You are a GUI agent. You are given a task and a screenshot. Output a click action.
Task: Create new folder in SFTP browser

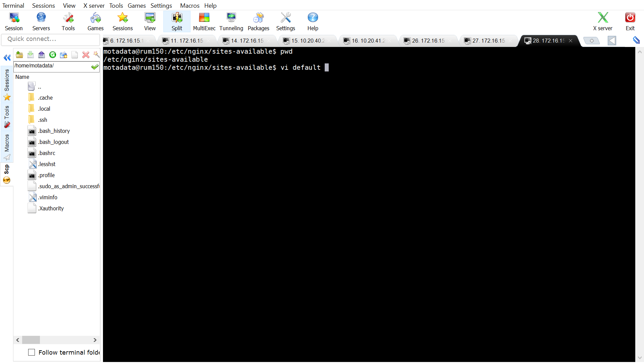point(63,55)
